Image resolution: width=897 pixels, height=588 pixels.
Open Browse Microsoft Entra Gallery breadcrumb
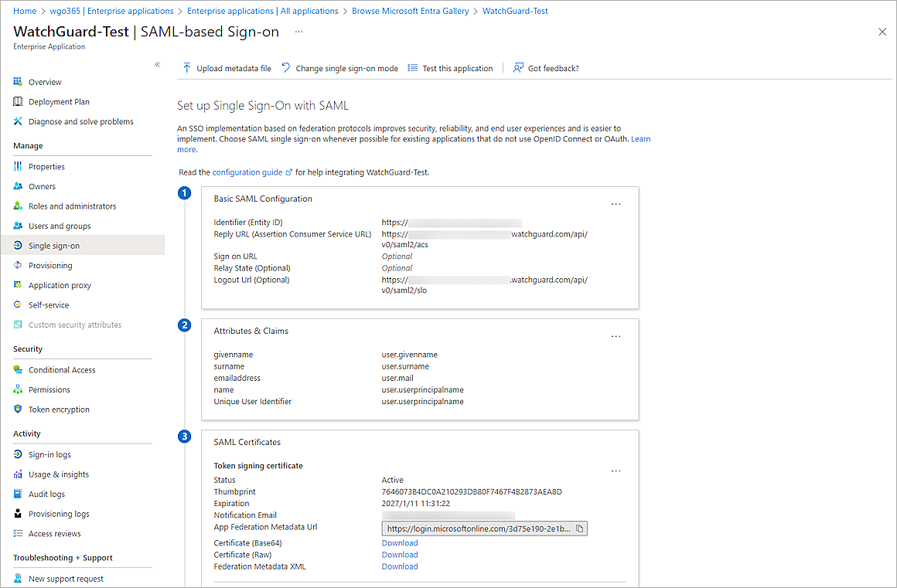tap(410, 10)
